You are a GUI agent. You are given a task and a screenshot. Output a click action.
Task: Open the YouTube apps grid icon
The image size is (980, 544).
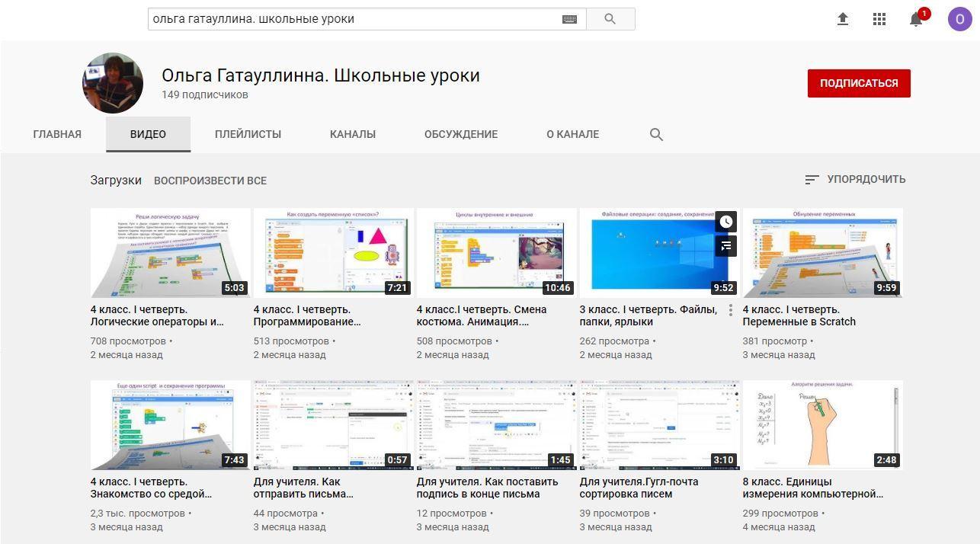pos(879,19)
